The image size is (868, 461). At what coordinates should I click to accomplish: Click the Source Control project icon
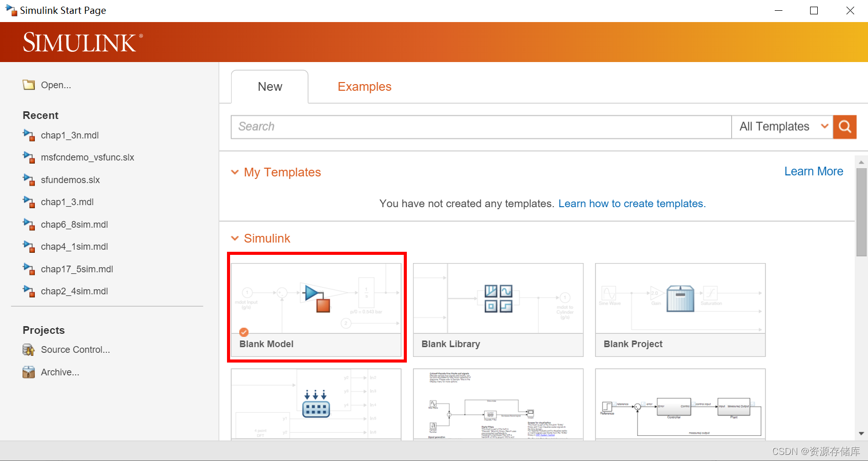29,350
